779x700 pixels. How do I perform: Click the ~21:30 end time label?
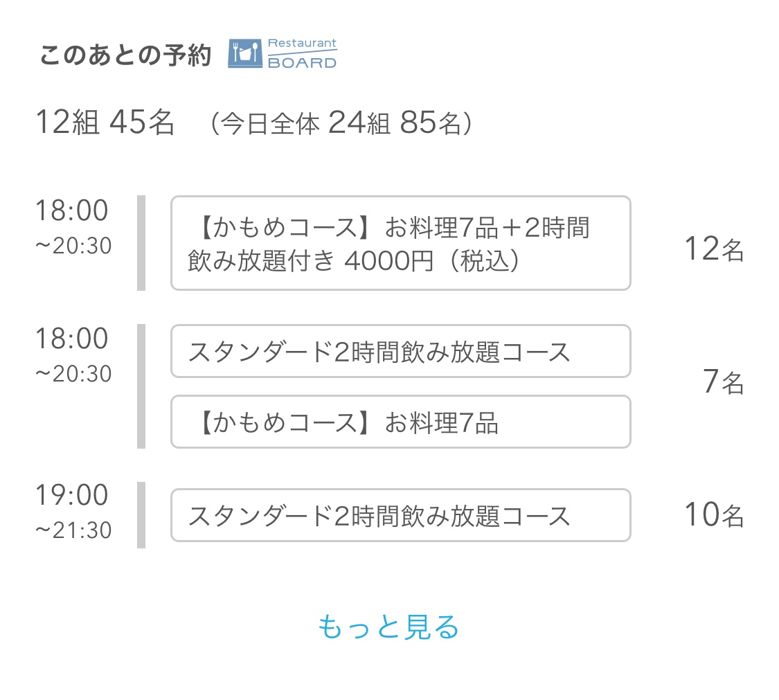pyautogui.click(x=73, y=530)
